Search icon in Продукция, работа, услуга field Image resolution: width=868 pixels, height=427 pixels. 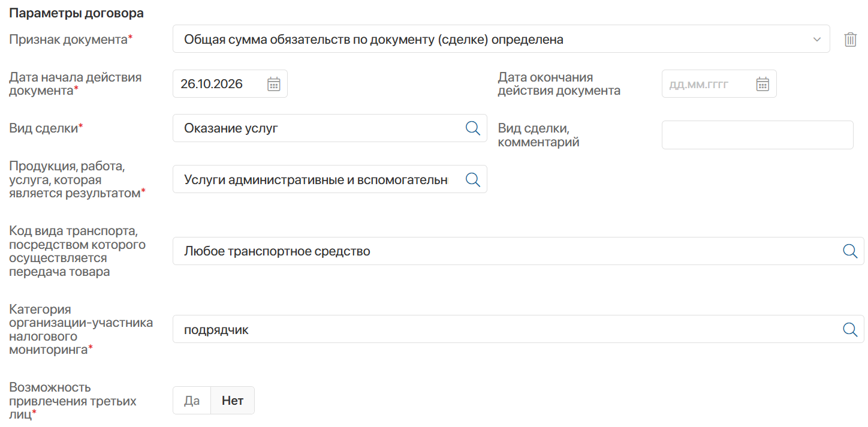coord(473,179)
